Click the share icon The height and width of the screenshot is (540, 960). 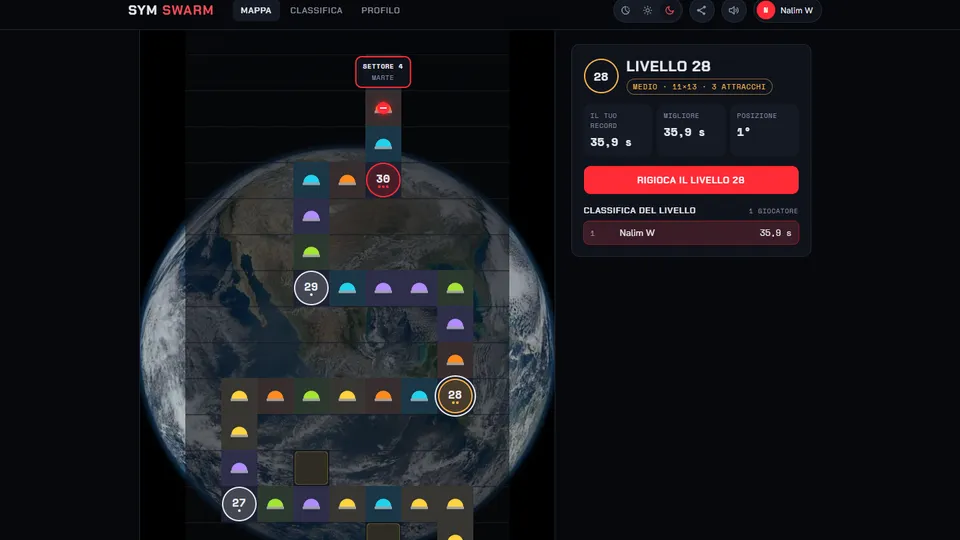(702, 10)
